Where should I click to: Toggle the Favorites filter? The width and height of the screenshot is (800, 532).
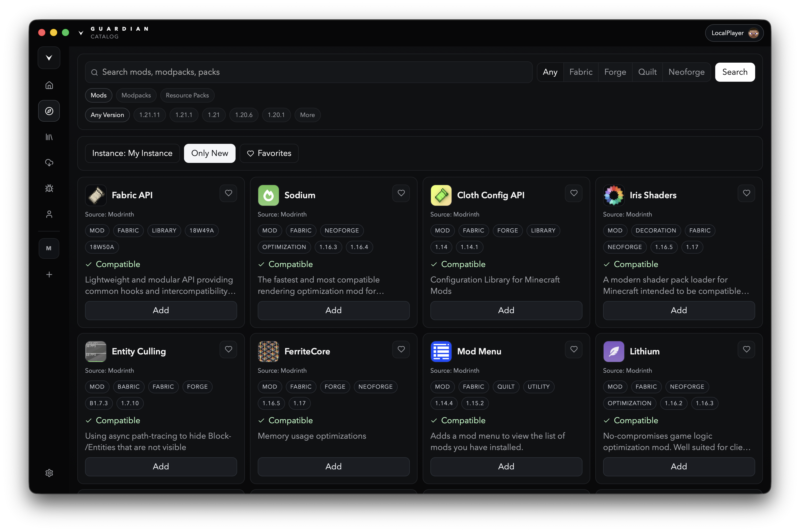click(x=269, y=153)
